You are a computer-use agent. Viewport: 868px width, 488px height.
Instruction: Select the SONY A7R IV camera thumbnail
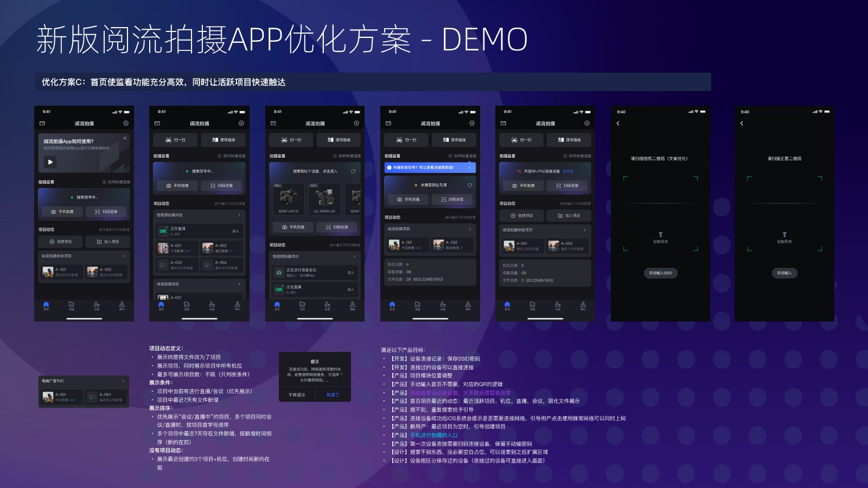coord(288,199)
